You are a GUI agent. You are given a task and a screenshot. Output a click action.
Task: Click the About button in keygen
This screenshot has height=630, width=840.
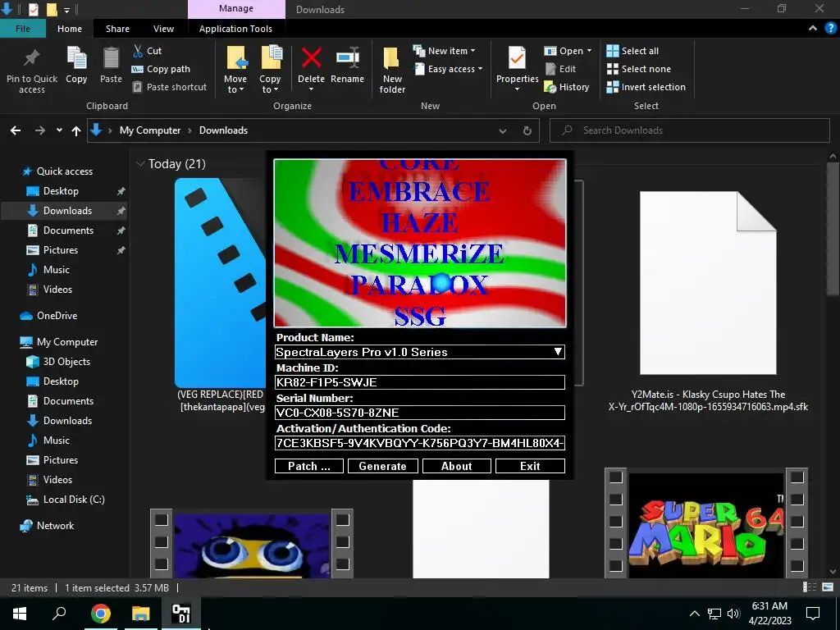(x=456, y=466)
